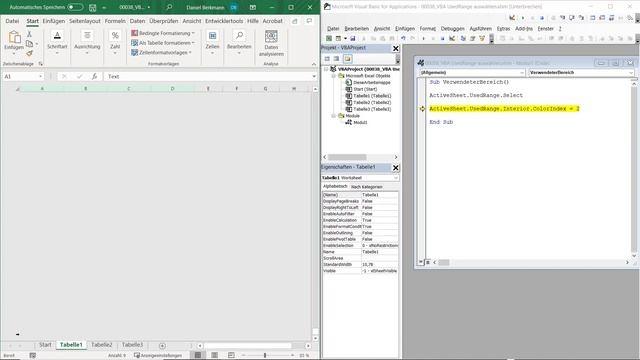The image size is (640, 360).
Task: Click the reset stop icon in VBA toolbar
Action: click(442, 38)
